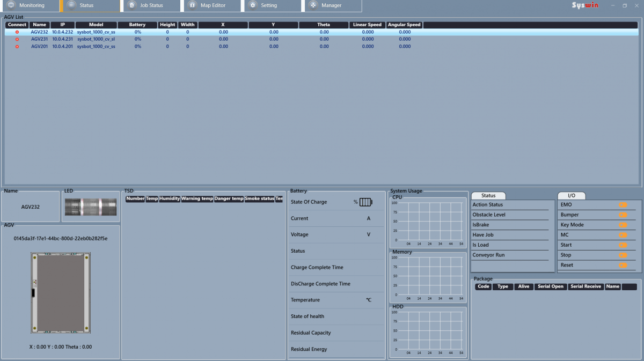This screenshot has height=361, width=644.
Task: Click the Linear Speed column header
Action: [367, 25]
